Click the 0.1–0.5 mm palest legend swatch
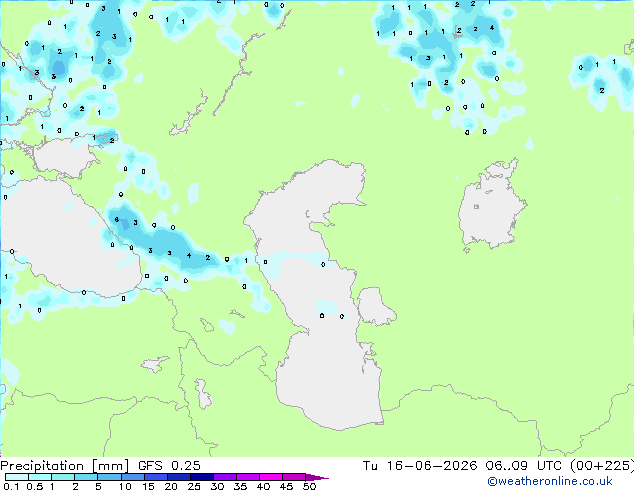The width and height of the screenshot is (634, 490). 17,477
